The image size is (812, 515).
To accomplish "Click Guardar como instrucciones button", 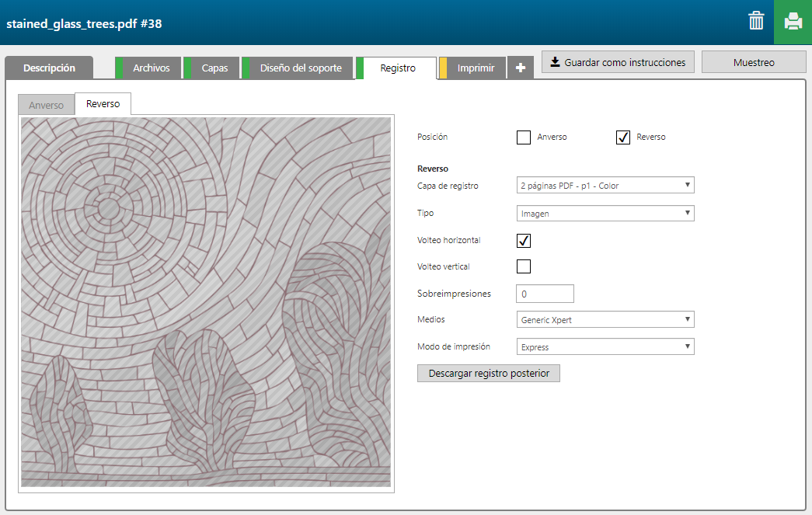I will click(x=618, y=62).
